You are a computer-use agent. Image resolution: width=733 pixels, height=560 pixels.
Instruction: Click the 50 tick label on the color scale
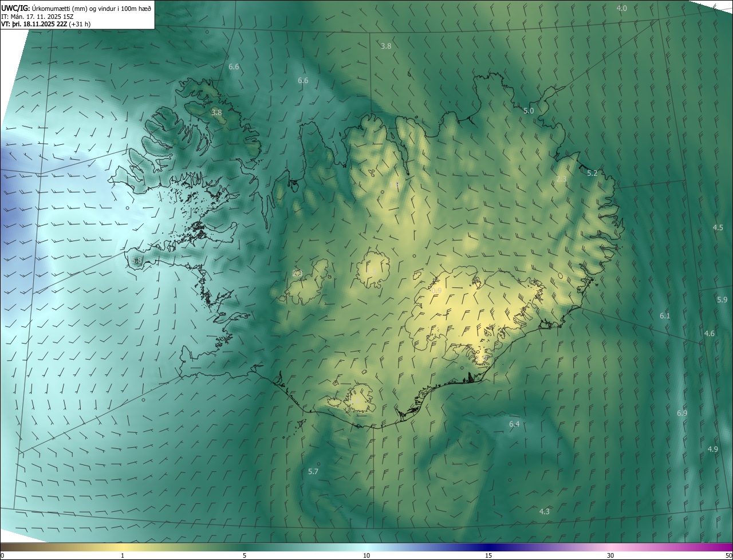coord(728,555)
